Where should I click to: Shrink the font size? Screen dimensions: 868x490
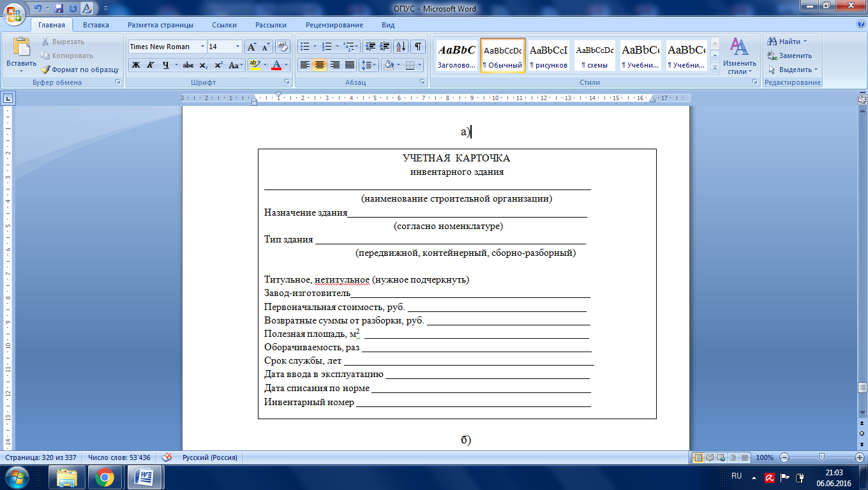coord(266,47)
